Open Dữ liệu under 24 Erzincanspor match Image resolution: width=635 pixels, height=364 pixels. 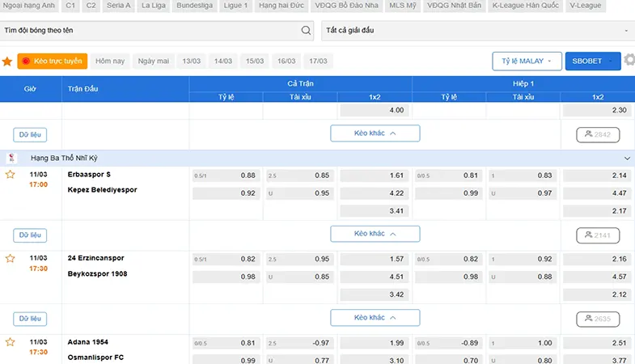click(x=30, y=319)
